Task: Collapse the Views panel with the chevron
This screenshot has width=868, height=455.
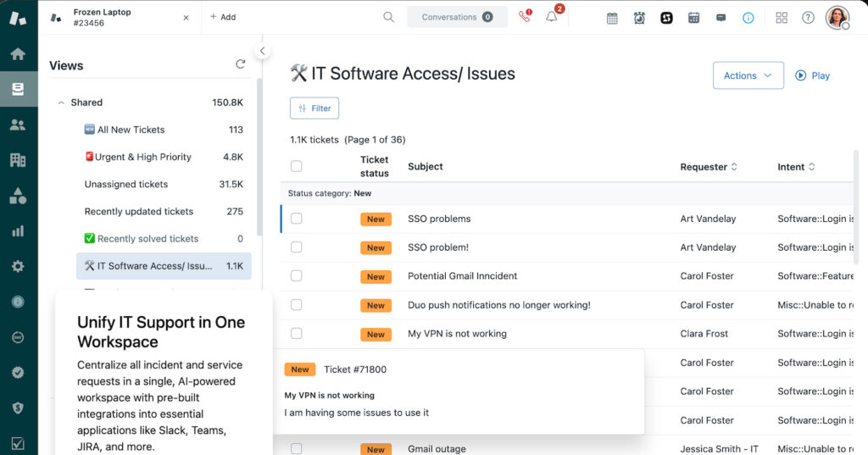Action: click(263, 51)
